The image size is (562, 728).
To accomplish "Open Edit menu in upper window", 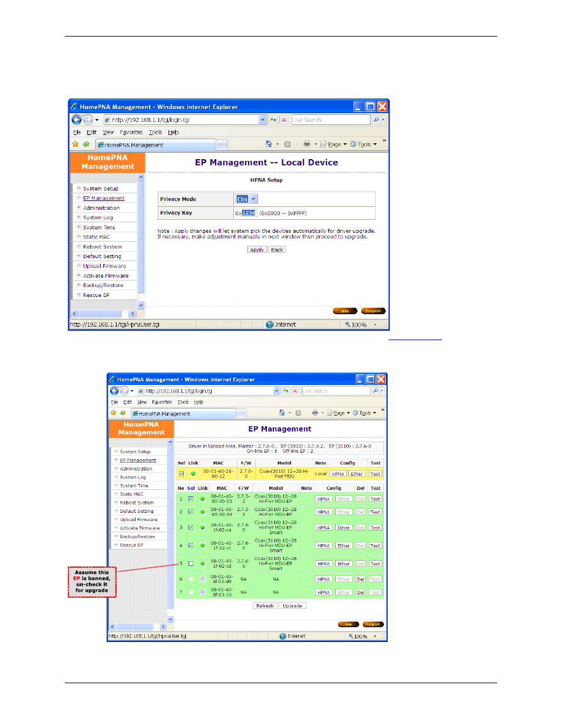I will [91, 133].
